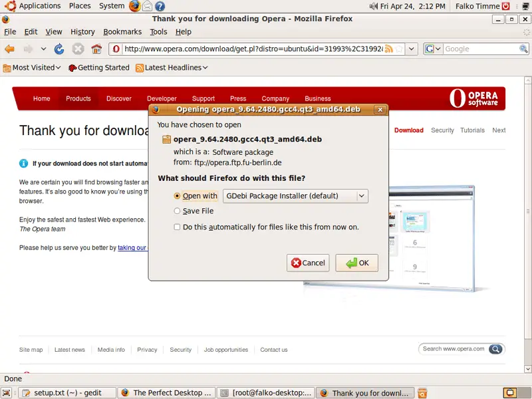Image resolution: width=532 pixels, height=399 pixels.
Task: Click the Developer tab on Opera site
Action: click(x=162, y=98)
